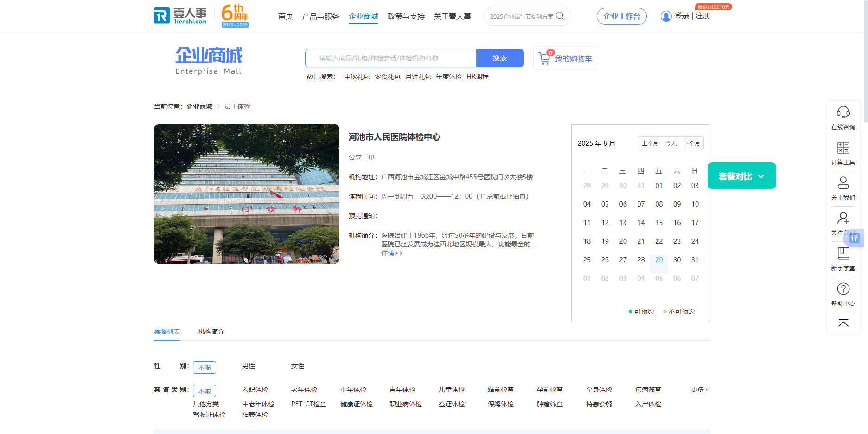
Task: Open 帮助中心 question mark icon
Action: [843, 289]
